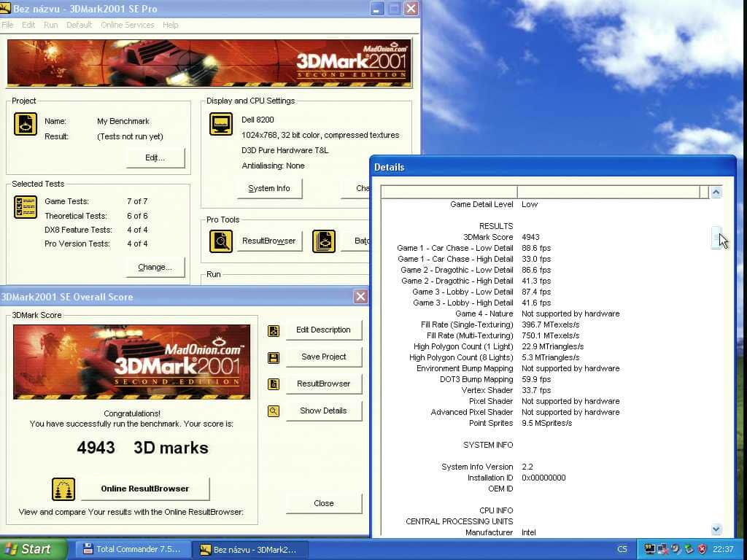Select the 'Game 4 - Nature' row
Viewport: 747px width, 560px height.
(x=545, y=314)
